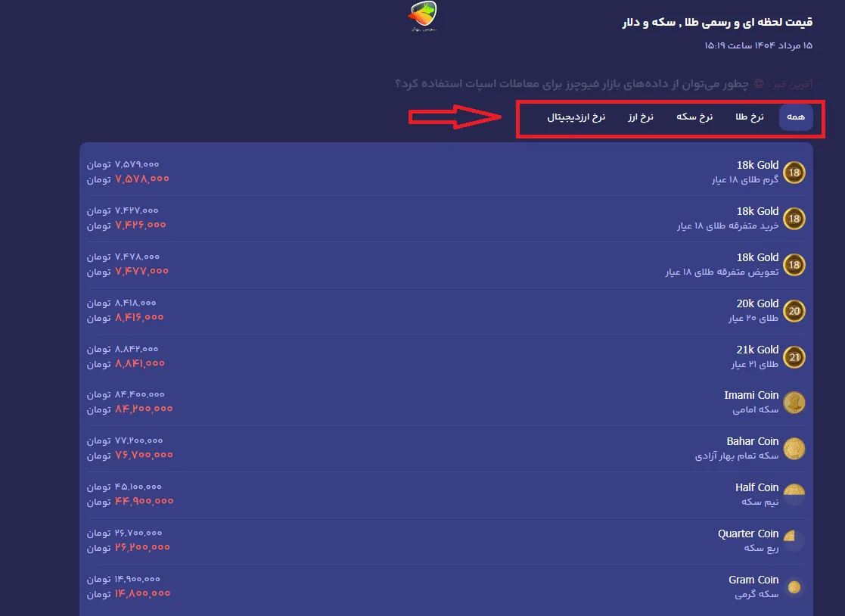Viewport: 845px width, 616px height.
Task: Click the Bahar Coin icon
Action: pos(794,449)
